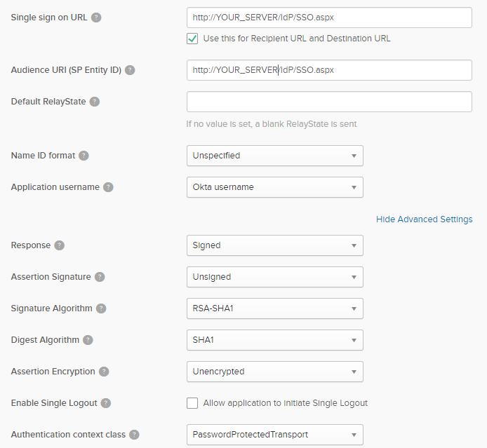Enable Allow application to initiate Single Logout
Image resolution: width=487 pixels, height=448 pixels.
click(x=192, y=403)
